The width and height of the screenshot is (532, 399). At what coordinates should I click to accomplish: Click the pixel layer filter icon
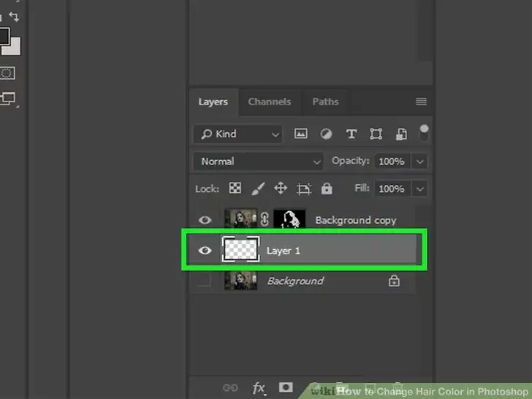[x=300, y=134]
